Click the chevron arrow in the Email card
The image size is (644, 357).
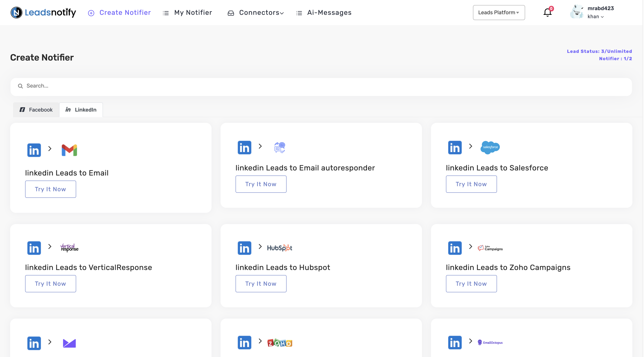click(x=50, y=149)
